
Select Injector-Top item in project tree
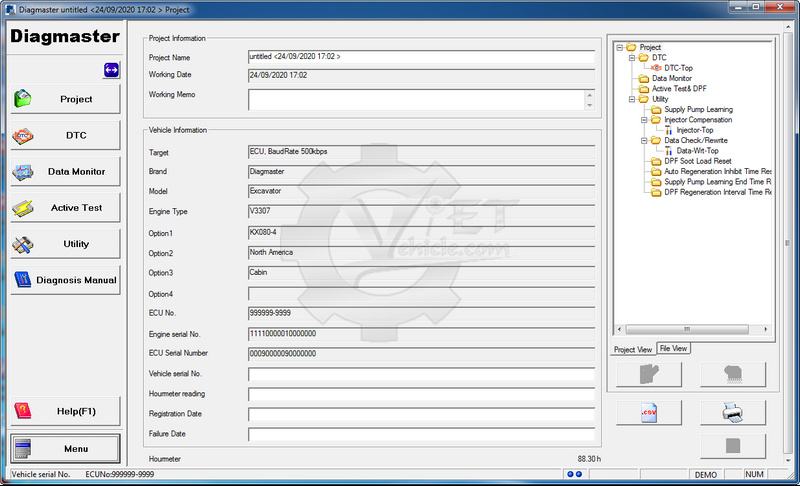[x=694, y=130]
